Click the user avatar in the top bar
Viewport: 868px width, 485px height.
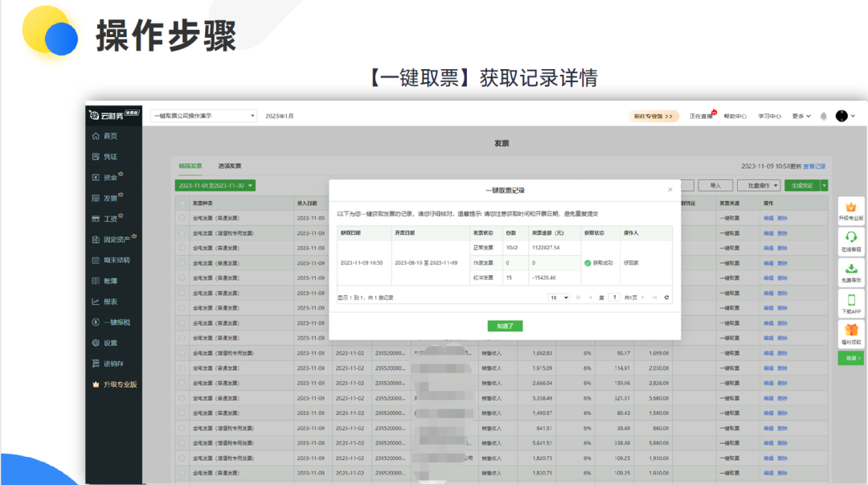pos(841,116)
